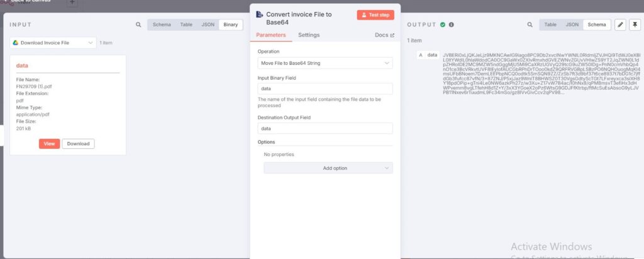
Task: Switch input view to Table
Action: [x=186, y=25]
